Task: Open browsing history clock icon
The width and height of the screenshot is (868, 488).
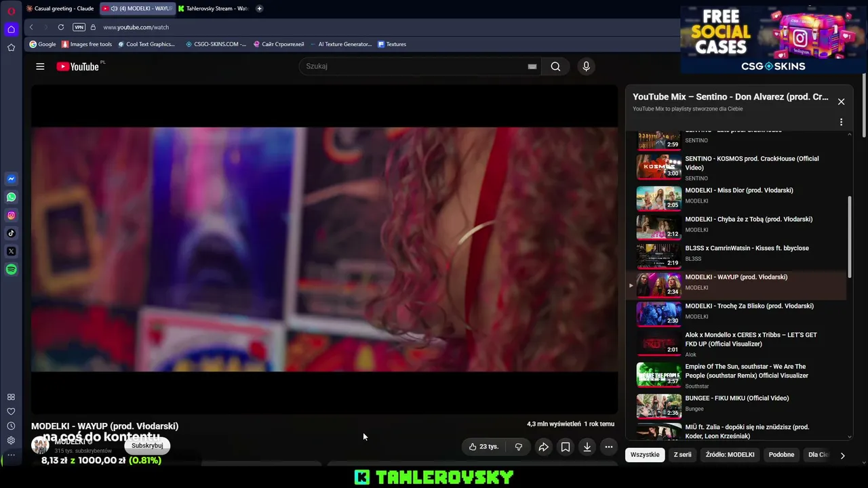Action: point(11,426)
